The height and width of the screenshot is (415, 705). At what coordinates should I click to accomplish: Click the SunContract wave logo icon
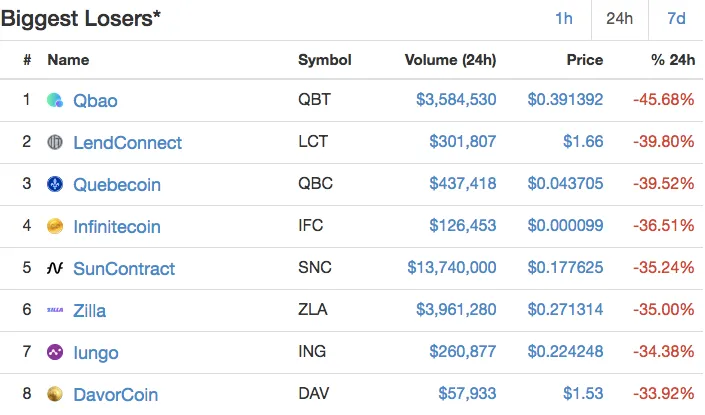click(55, 268)
